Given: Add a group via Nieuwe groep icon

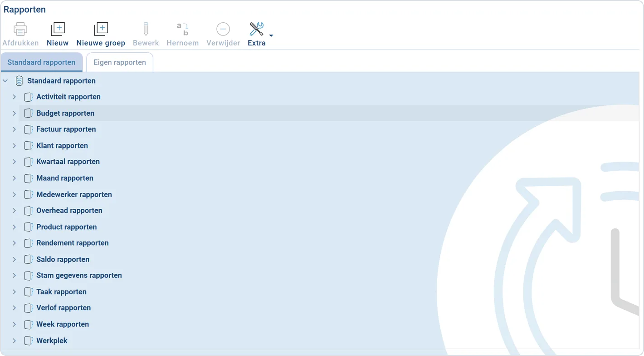Looking at the screenshot, I should tap(101, 29).
